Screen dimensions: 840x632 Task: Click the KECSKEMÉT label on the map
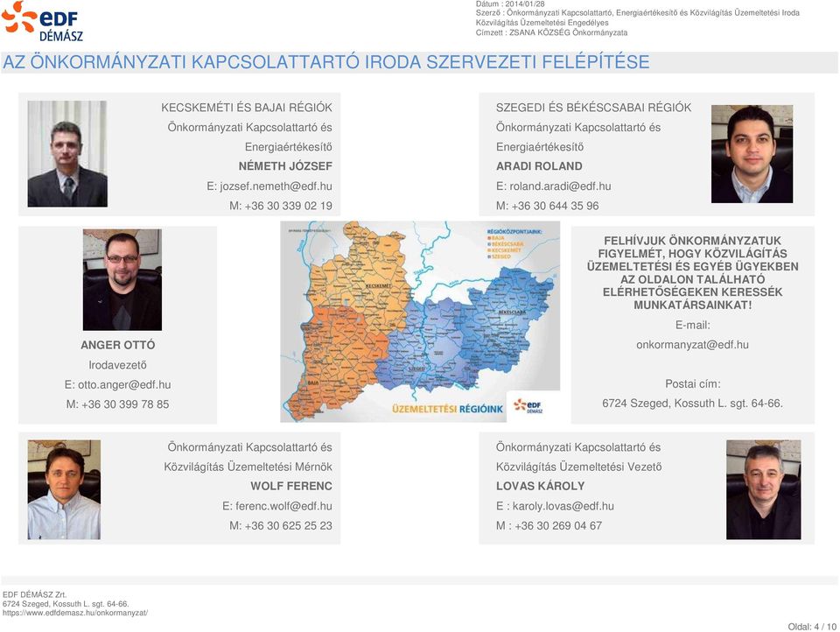378,285
